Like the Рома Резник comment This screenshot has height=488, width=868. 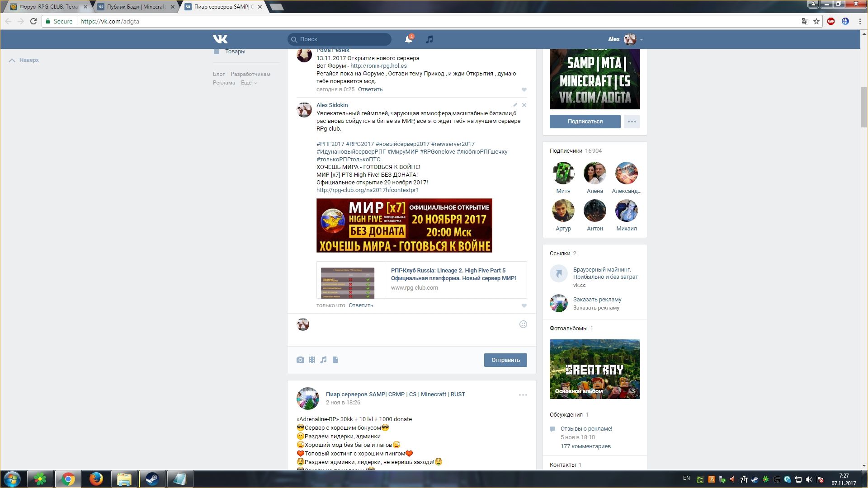tap(524, 90)
